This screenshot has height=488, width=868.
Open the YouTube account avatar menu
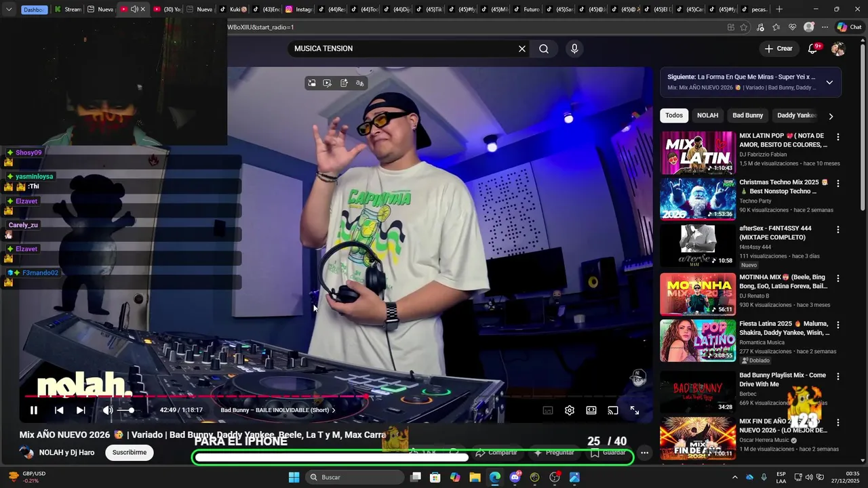pos(838,49)
